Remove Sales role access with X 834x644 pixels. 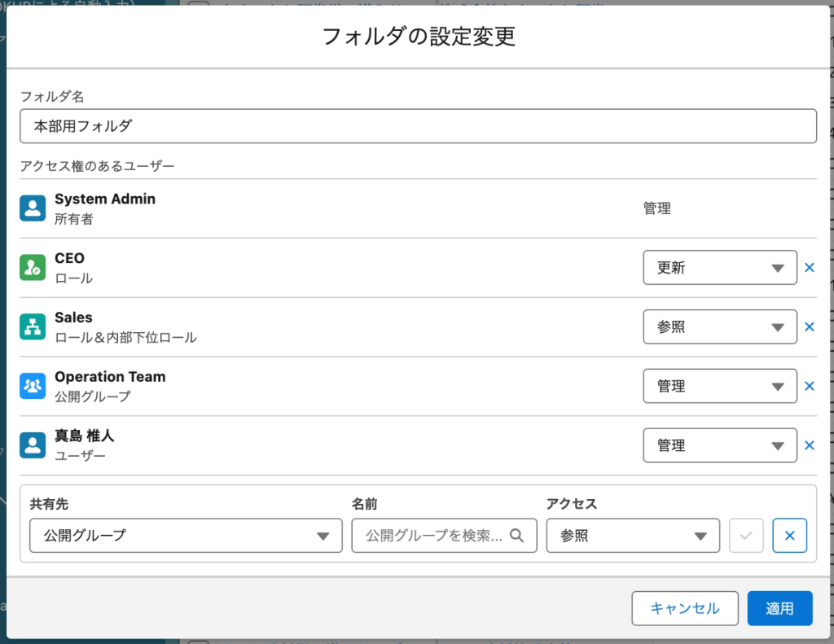809,326
